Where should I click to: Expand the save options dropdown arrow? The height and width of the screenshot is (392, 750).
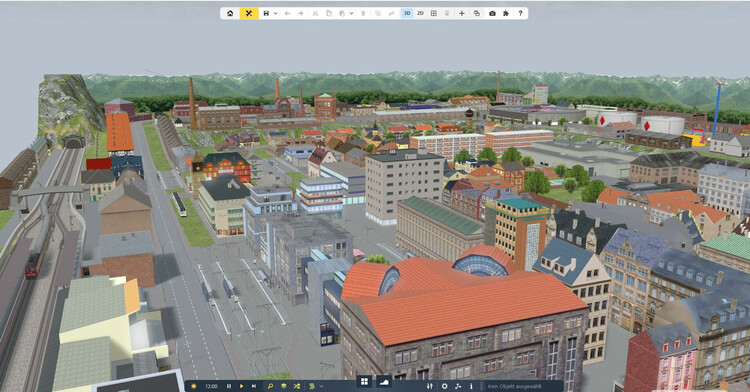(276, 13)
